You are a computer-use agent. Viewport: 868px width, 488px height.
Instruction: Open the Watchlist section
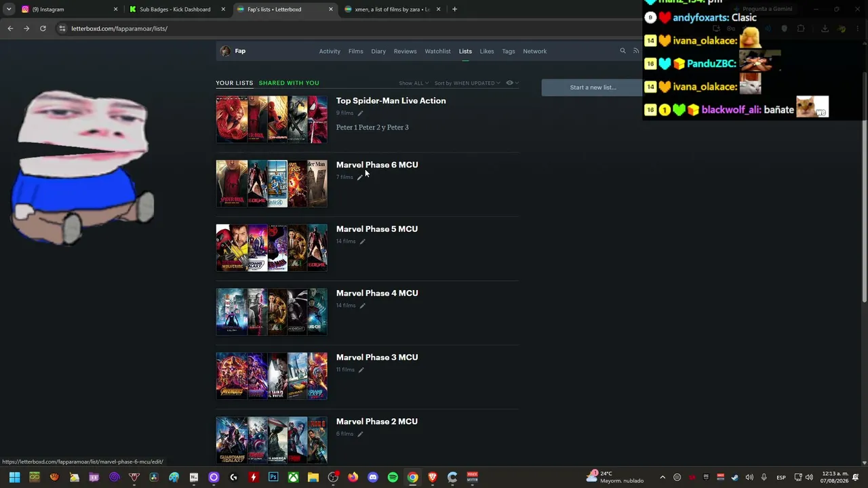coord(437,52)
